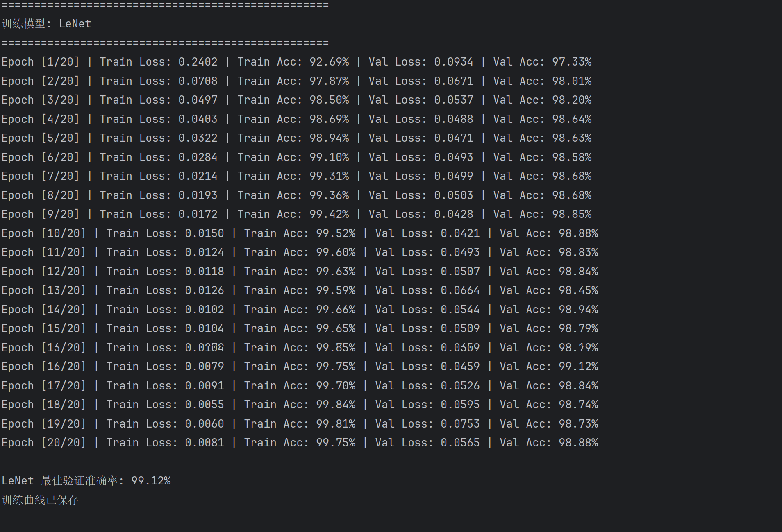This screenshot has width=782, height=532.
Task: Click the "训练模型: LeNet" header line
Action: point(46,24)
